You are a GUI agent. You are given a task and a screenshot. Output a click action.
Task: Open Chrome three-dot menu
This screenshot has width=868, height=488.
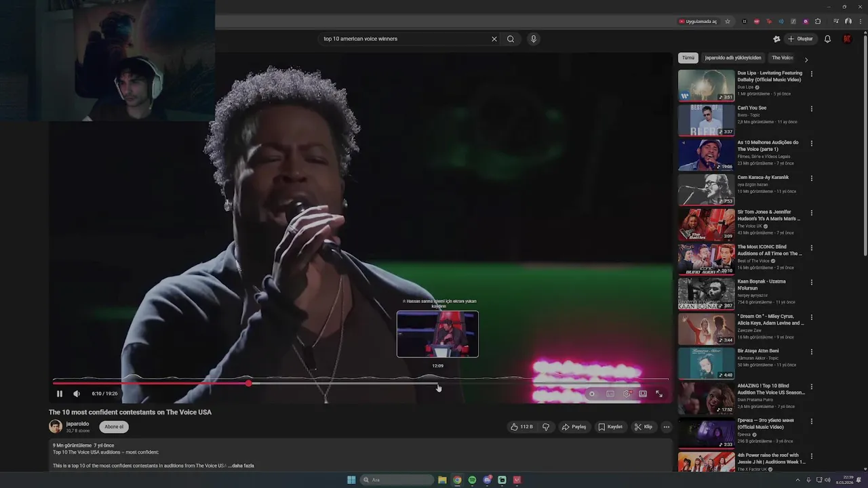[x=859, y=21]
